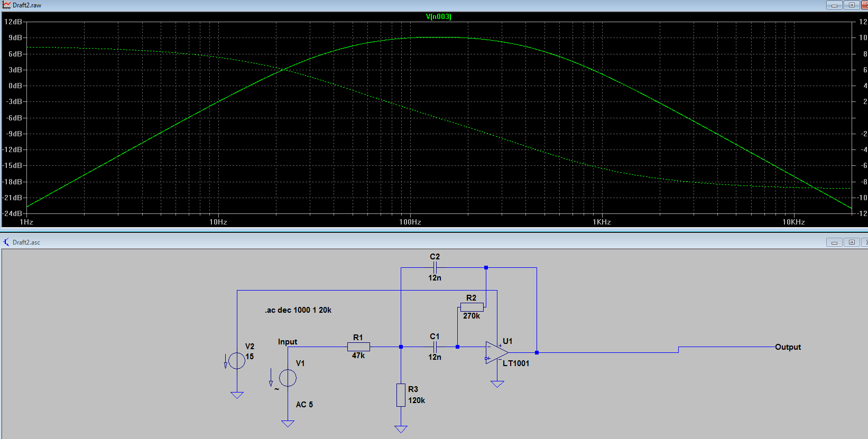Click the Draft2.asc window title icon
This screenshot has height=439, width=868.
click(x=6, y=242)
